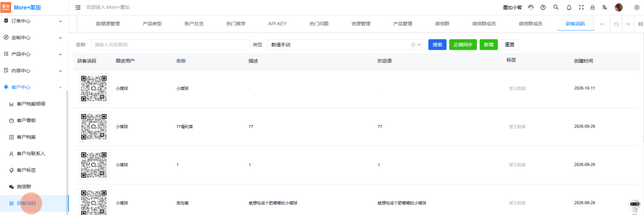
Task: Select the active 获客活码 tab in tab bar
Action: 575,24
